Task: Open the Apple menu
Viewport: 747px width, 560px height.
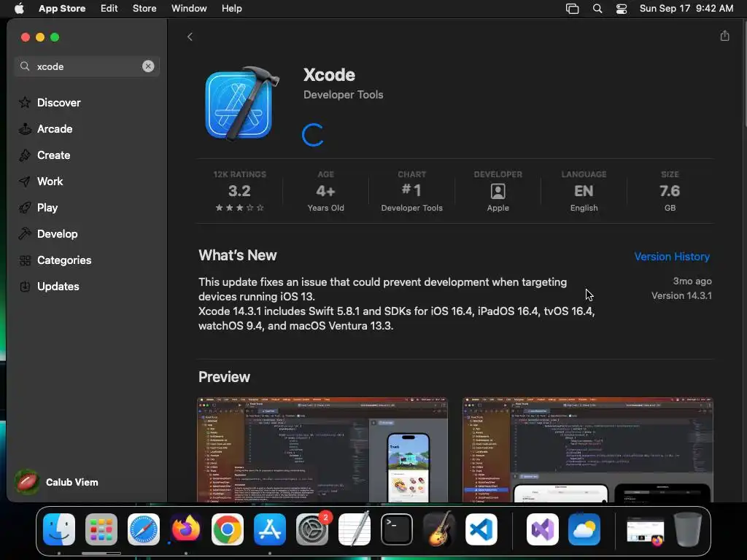Action: point(19,9)
